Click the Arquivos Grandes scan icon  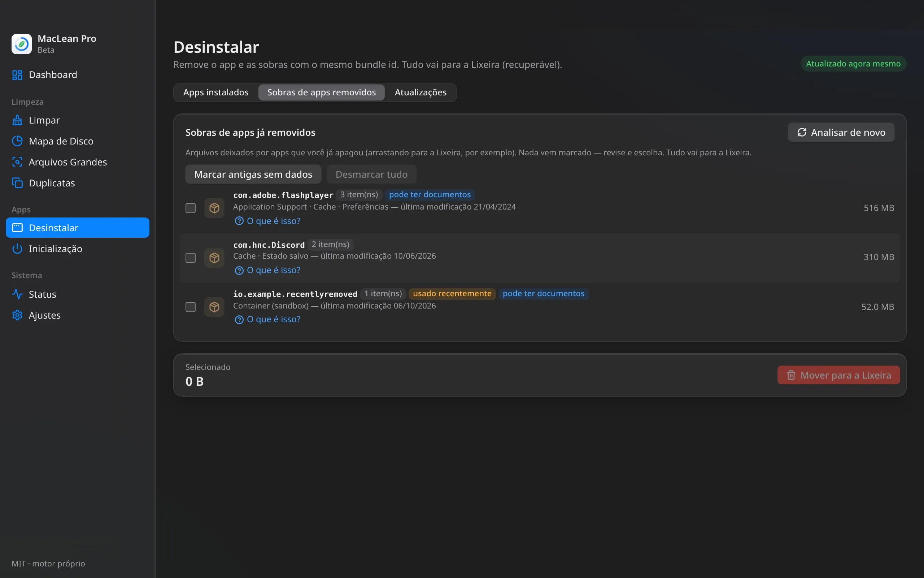[17, 162]
